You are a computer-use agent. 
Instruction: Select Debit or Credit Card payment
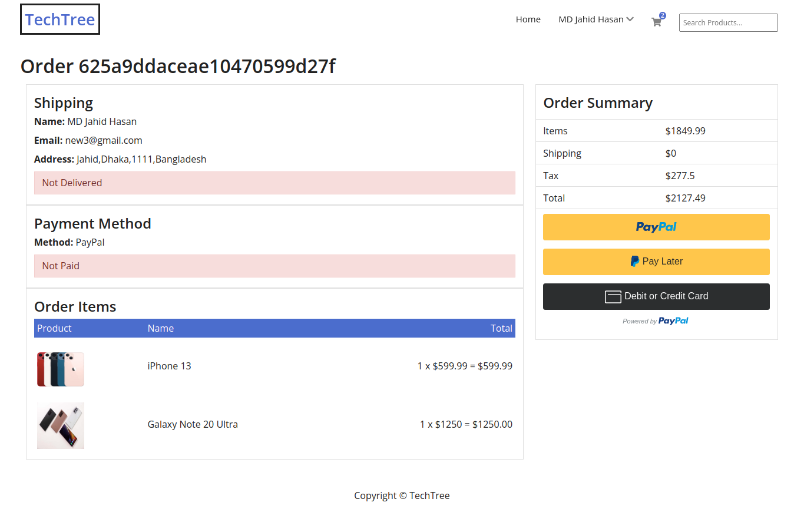[x=656, y=296]
